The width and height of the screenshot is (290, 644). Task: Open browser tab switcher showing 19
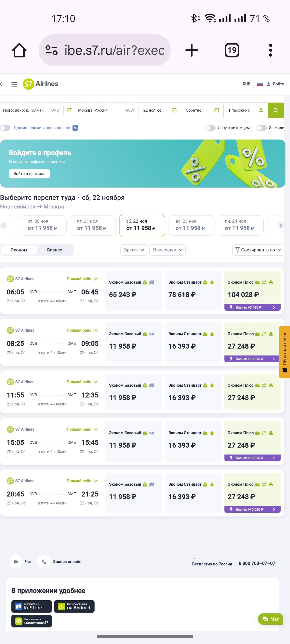[232, 50]
